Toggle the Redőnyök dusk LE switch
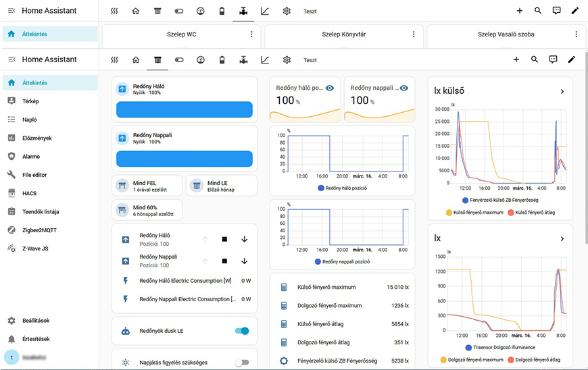This screenshot has height=370, width=588. [x=241, y=331]
